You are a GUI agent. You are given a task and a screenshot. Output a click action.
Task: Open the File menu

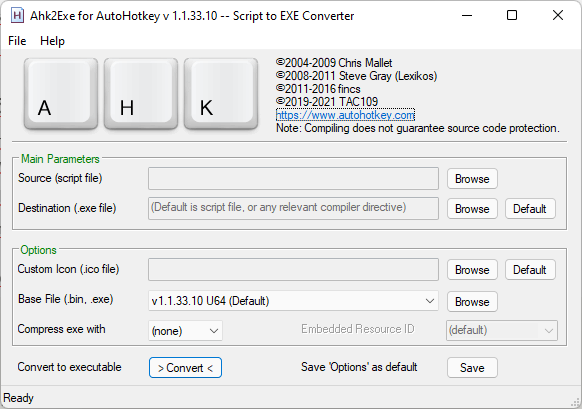pyautogui.click(x=17, y=41)
